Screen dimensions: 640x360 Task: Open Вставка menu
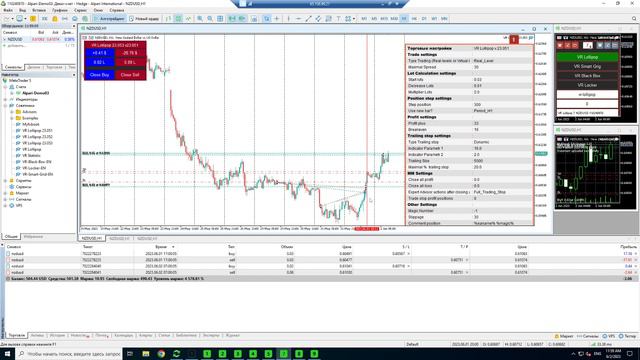pos(39,10)
